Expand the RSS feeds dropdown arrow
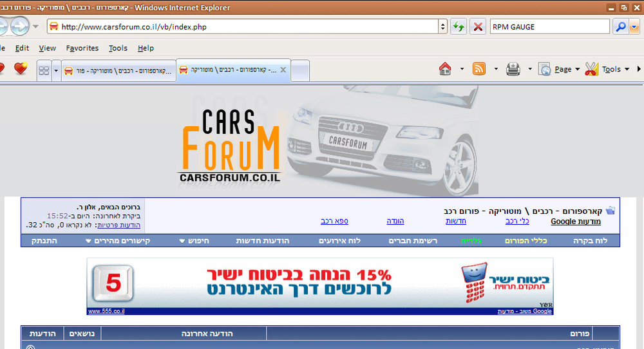644x349 pixels. (496, 69)
